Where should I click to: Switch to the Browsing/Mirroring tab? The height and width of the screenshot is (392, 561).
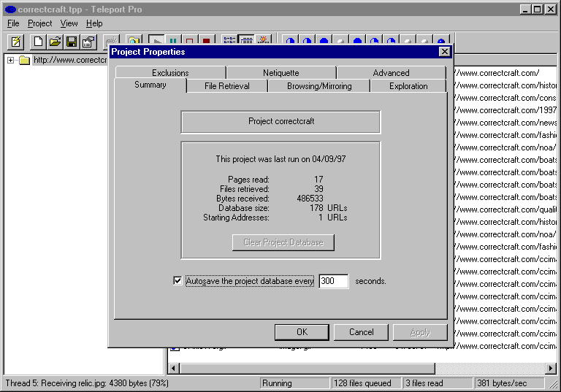click(x=319, y=86)
